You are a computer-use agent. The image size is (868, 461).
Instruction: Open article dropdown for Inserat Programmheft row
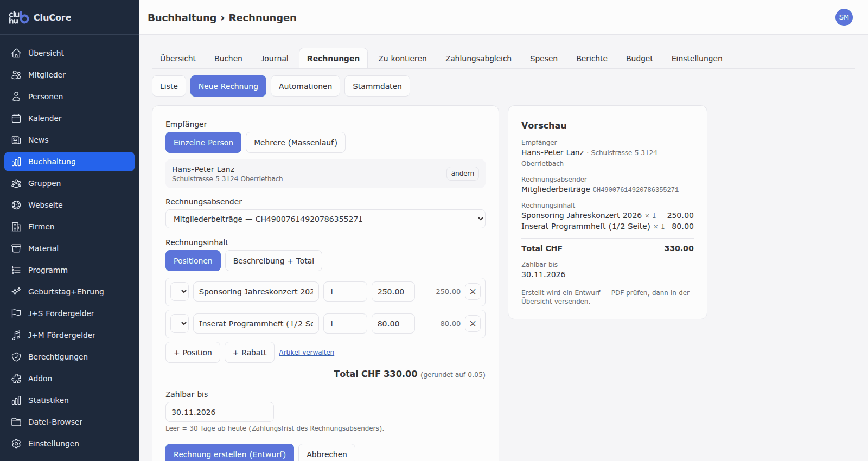click(x=180, y=324)
